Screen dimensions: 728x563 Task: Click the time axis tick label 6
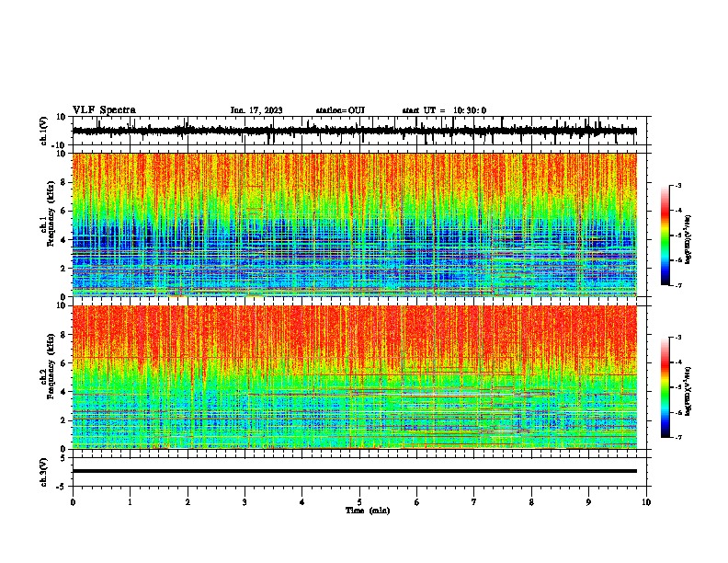[x=417, y=502]
